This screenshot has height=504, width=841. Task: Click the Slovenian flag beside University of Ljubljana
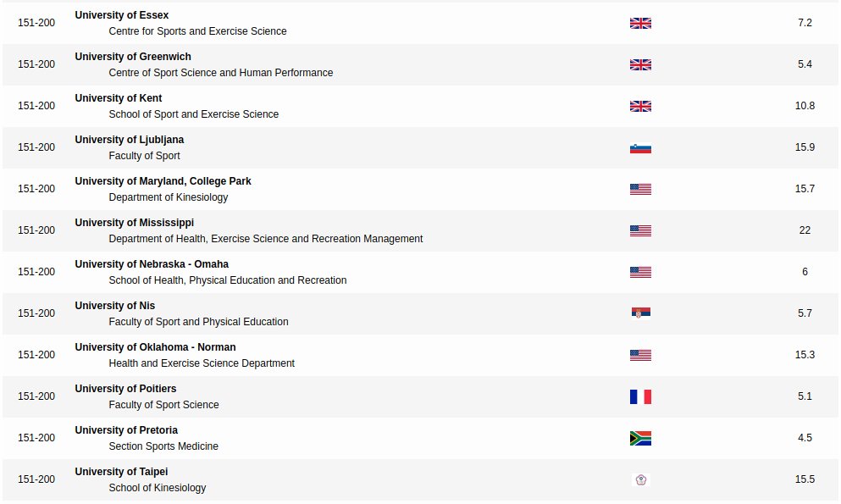(x=640, y=147)
